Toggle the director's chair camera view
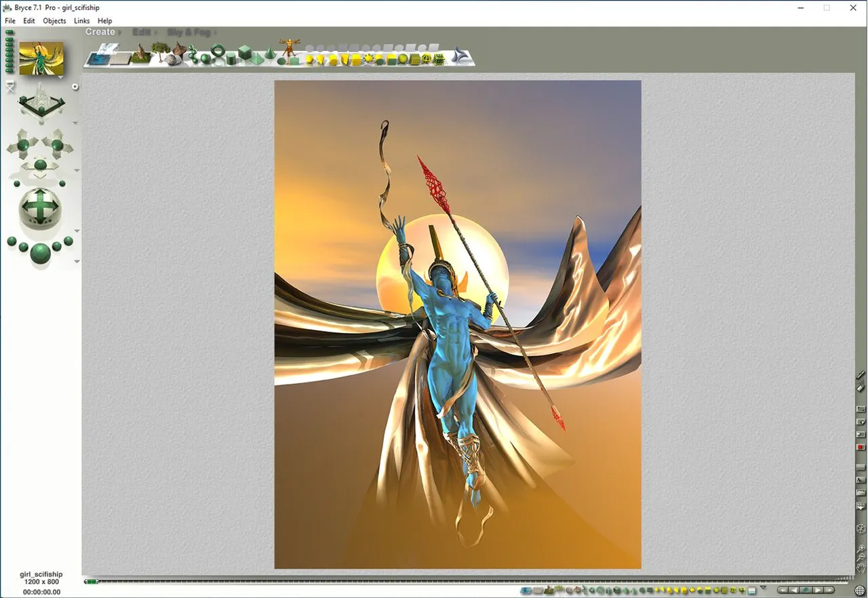Viewport: 868px width, 598px height. tap(10, 85)
